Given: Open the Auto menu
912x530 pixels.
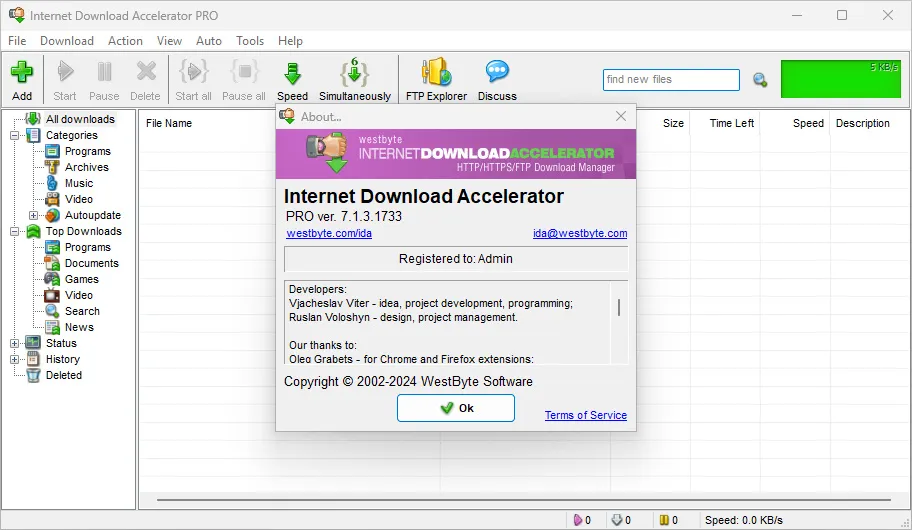Looking at the screenshot, I should [209, 41].
